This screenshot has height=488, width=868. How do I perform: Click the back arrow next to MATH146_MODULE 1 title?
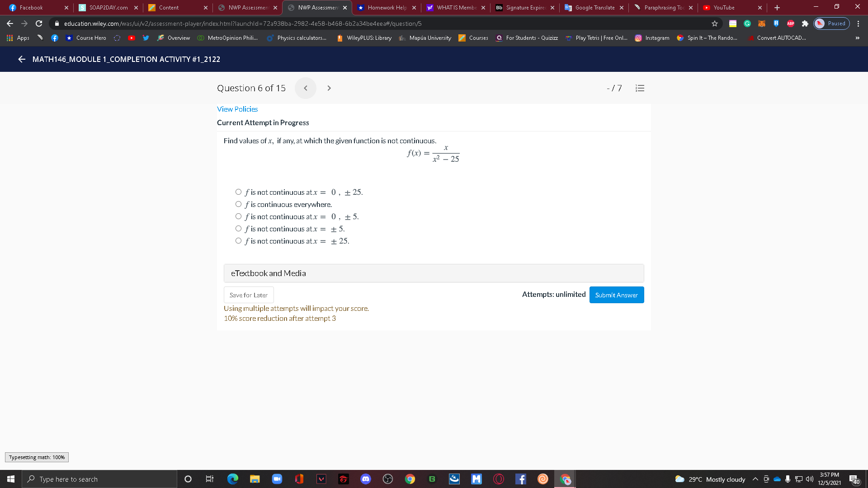[x=21, y=59]
